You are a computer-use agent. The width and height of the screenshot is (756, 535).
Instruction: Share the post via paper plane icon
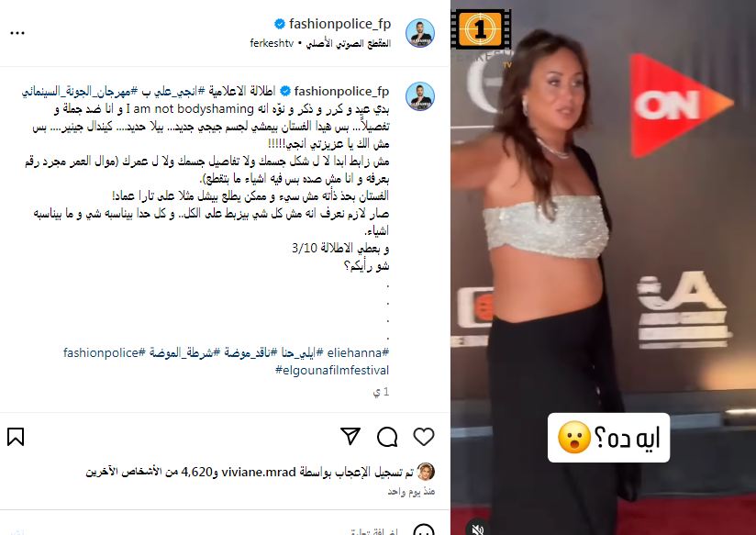tap(350, 436)
